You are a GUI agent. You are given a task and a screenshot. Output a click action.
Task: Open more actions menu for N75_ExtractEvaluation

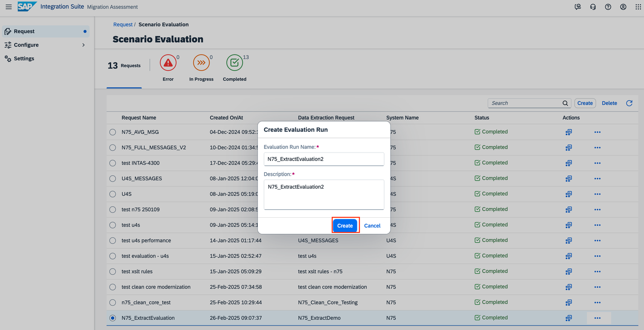597,318
